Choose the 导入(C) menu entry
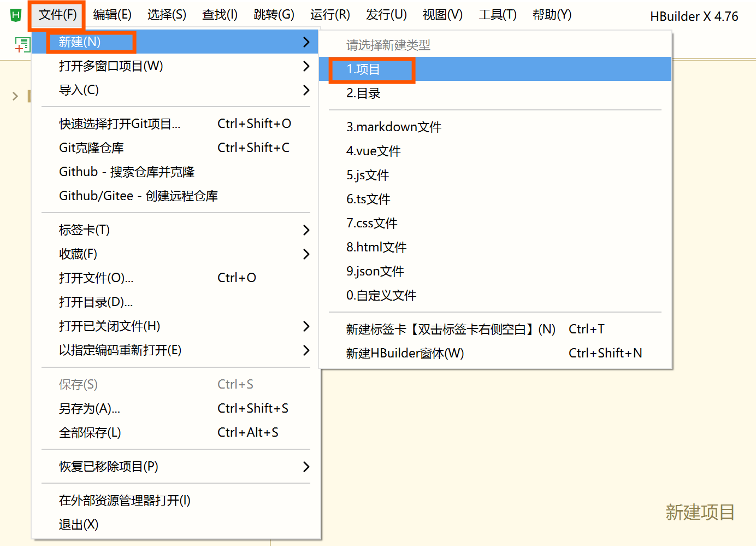756x546 pixels. point(175,90)
